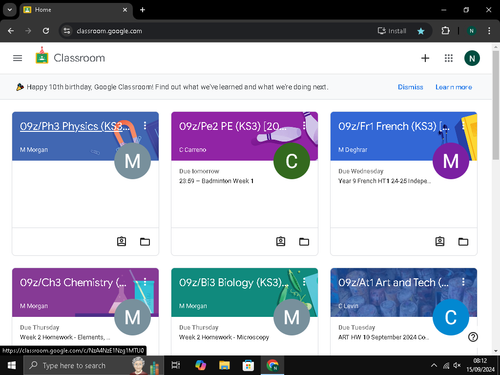
Task: Open ART HW 10 September 2024 assignment
Action: coord(384,337)
